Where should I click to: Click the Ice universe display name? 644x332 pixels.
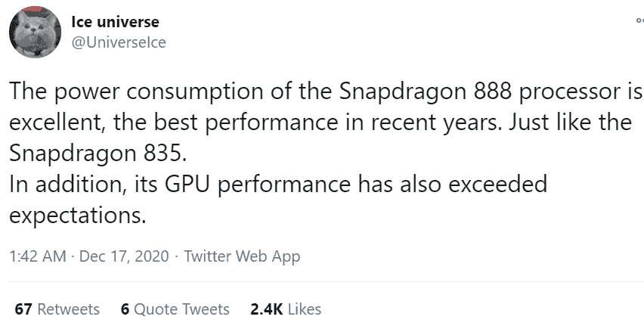pos(115,22)
